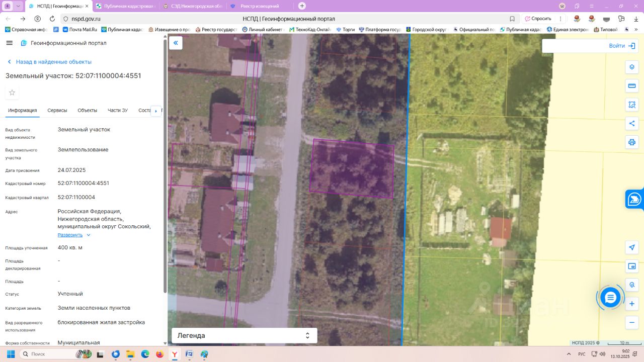Expand the full address text
Image resolution: width=644 pixels, height=362 pixels.
coord(74,235)
